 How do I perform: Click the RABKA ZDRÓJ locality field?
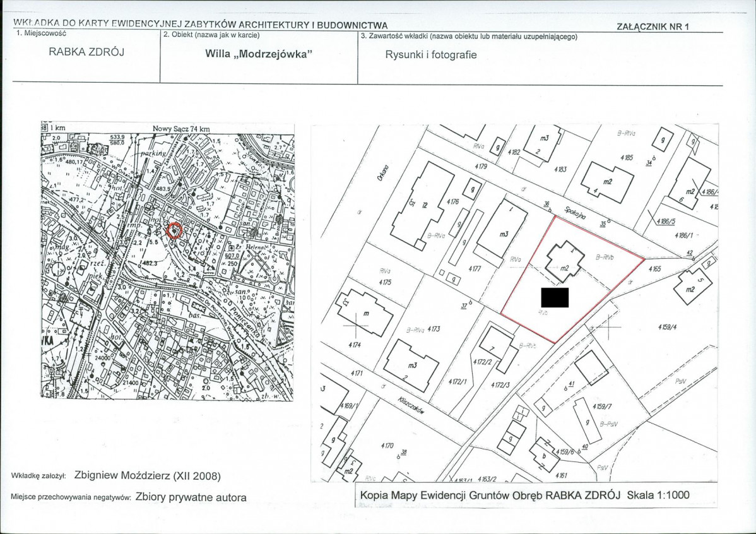[x=86, y=52]
